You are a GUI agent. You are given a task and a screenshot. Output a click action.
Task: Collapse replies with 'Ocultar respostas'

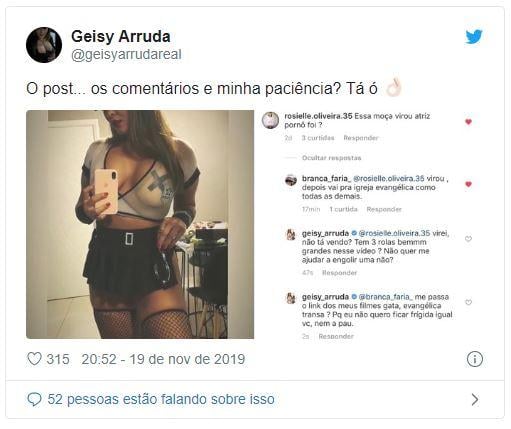coord(331,158)
